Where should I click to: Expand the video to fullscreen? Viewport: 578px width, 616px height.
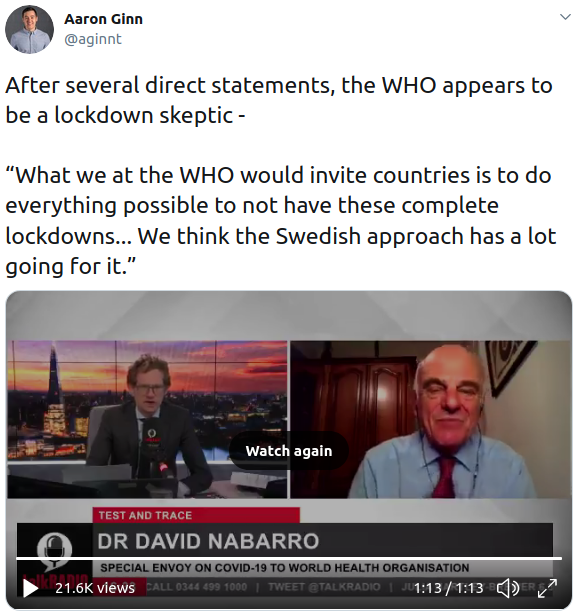point(547,588)
